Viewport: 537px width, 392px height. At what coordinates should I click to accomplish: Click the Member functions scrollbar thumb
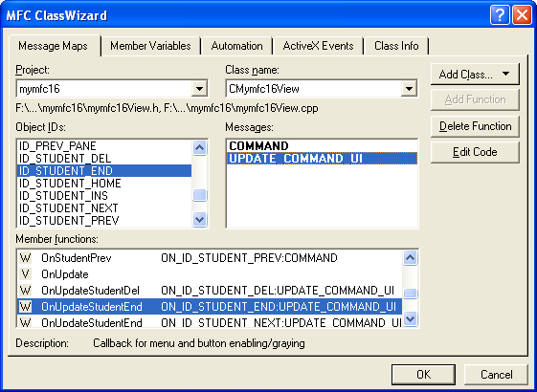coord(411,294)
